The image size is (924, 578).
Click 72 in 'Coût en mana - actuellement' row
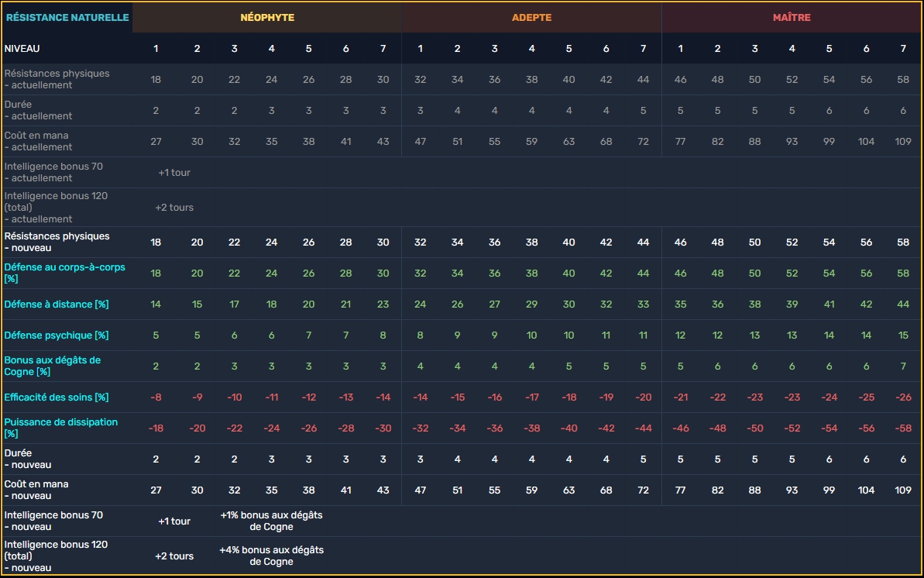tap(643, 142)
